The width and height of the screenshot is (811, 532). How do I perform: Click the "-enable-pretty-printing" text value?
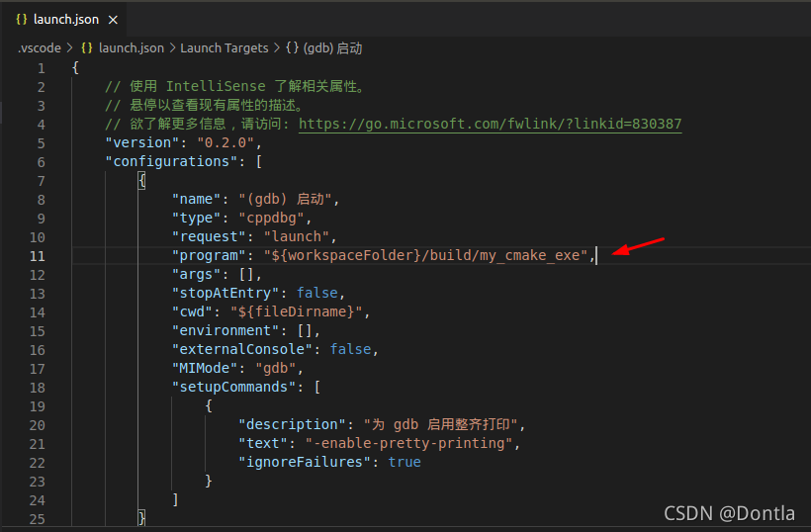pyautogui.click(x=408, y=443)
